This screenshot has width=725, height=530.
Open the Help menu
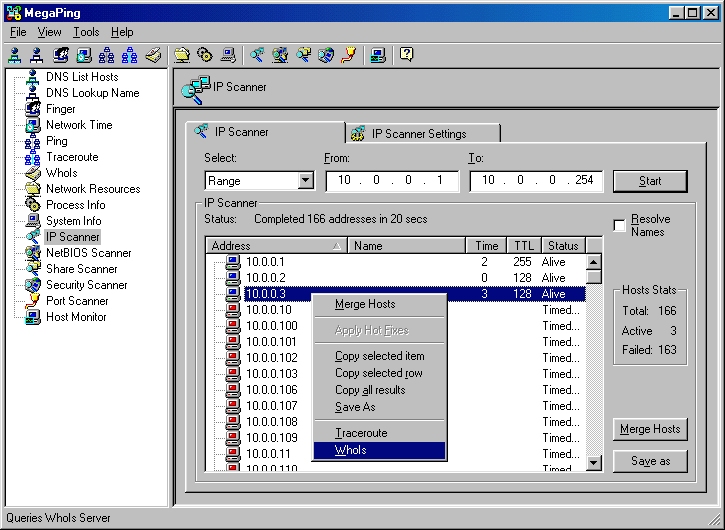point(122,32)
